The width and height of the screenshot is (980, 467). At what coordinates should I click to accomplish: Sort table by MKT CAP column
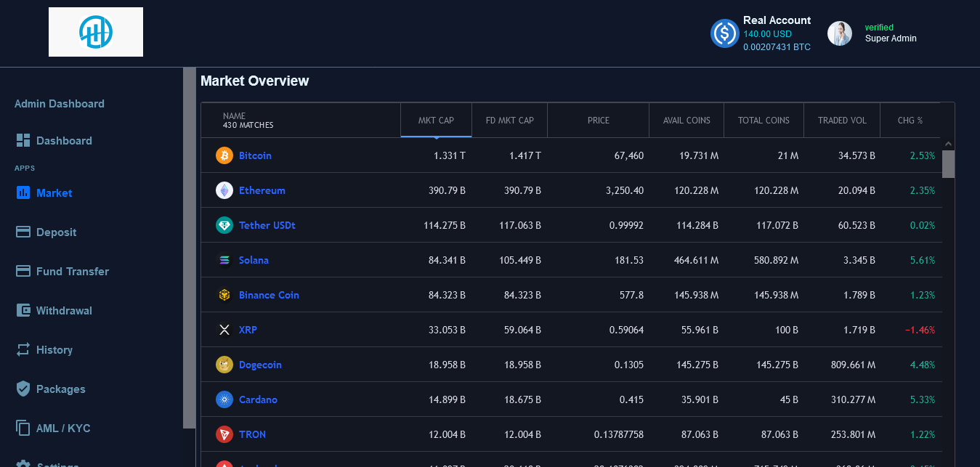(436, 121)
